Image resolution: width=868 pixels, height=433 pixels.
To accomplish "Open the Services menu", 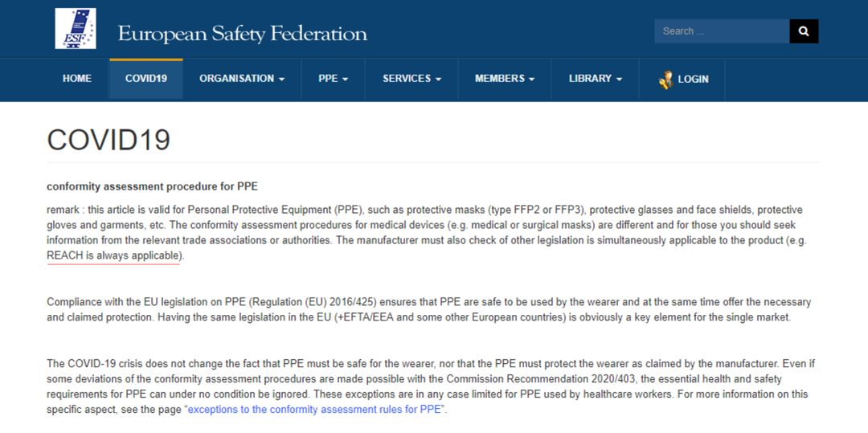I will [407, 79].
